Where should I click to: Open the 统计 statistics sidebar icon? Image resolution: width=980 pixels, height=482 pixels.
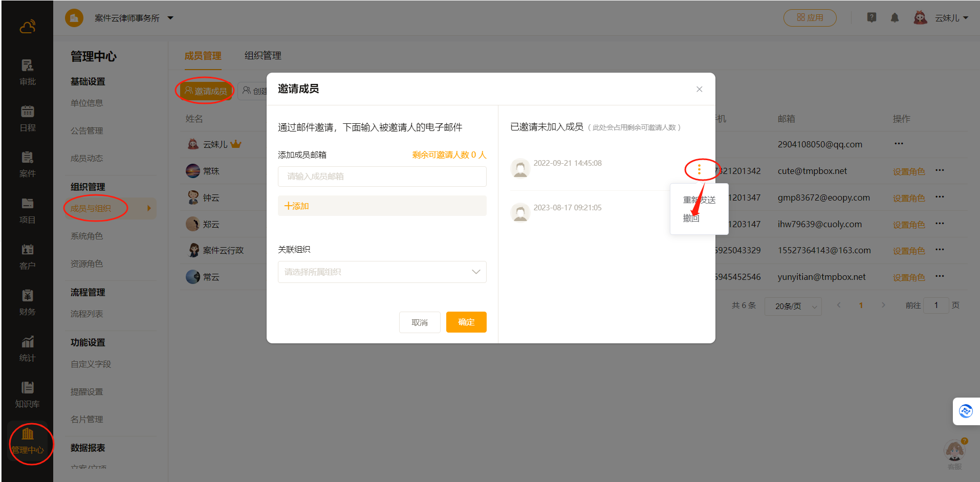pos(28,348)
